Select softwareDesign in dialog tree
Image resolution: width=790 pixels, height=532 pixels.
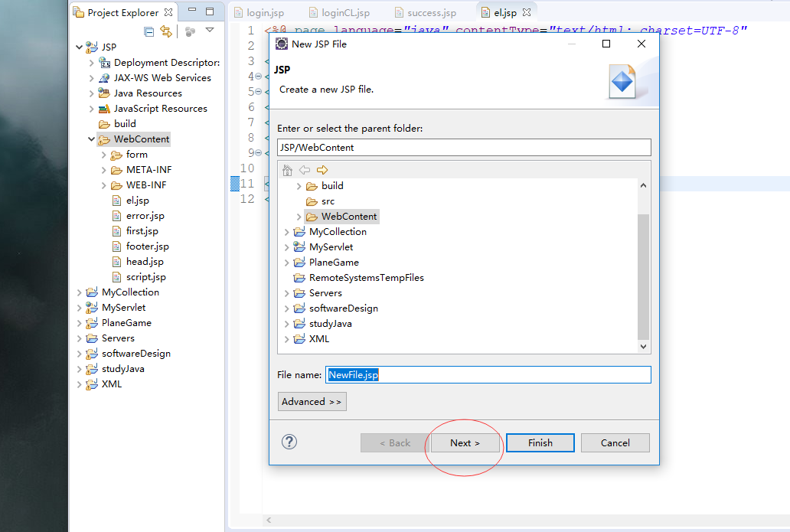click(x=343, y=308)
